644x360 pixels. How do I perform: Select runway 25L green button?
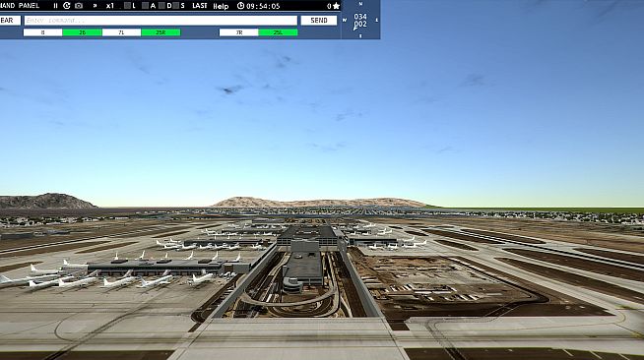point(278,32)
